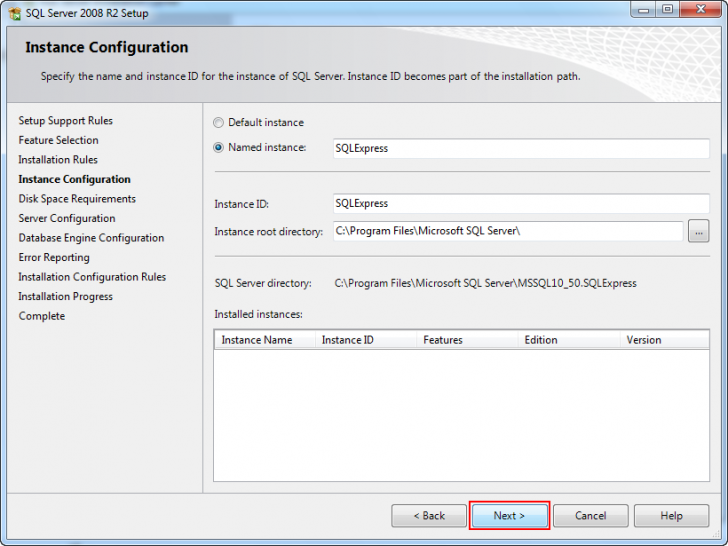
Task: Click the Instance ID text field
Action: [x=521, y=203]
